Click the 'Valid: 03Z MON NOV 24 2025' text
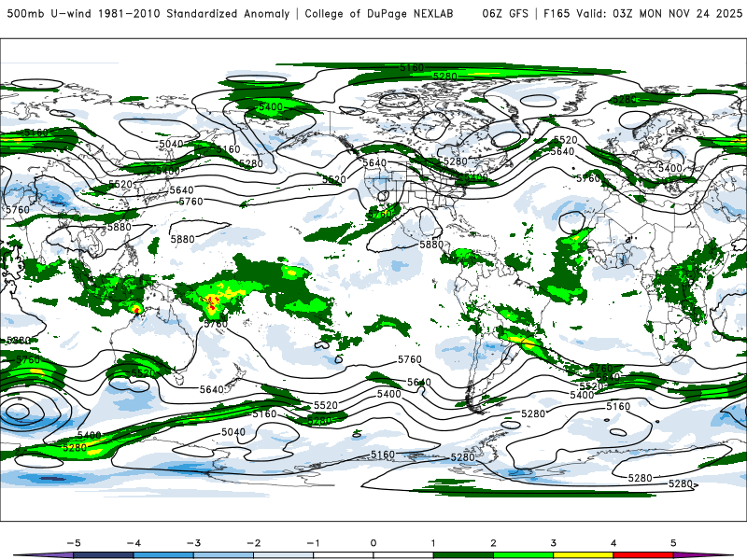Screen dimensions: 747x560 click(x=659, y=13)
